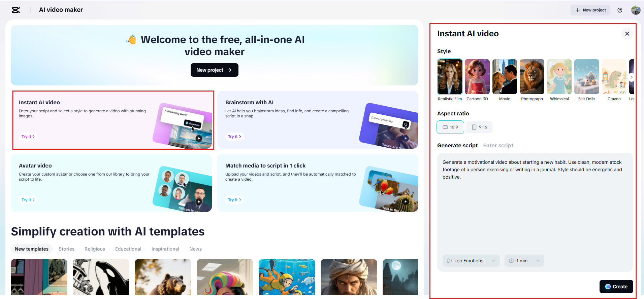Image resolution: width=644 pixels, height=299 pixels.
Task: Open the 1 min duration dropdown
Action: 524,261
